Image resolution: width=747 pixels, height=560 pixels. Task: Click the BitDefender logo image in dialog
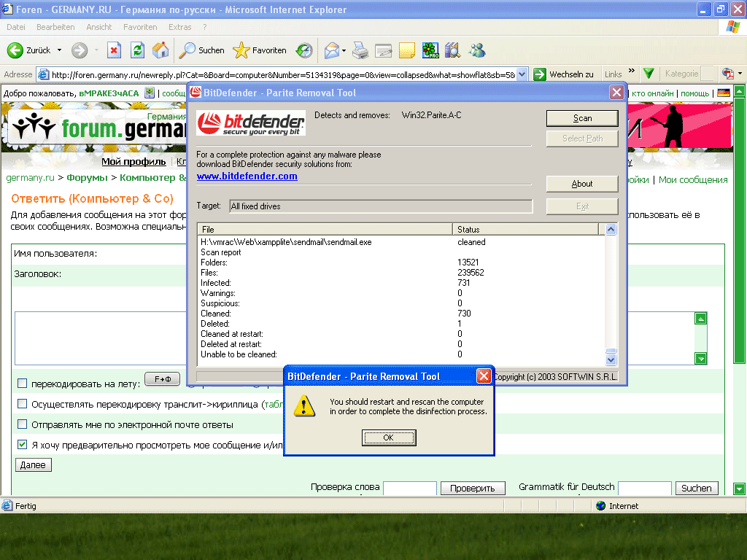[x=251, y=123]
